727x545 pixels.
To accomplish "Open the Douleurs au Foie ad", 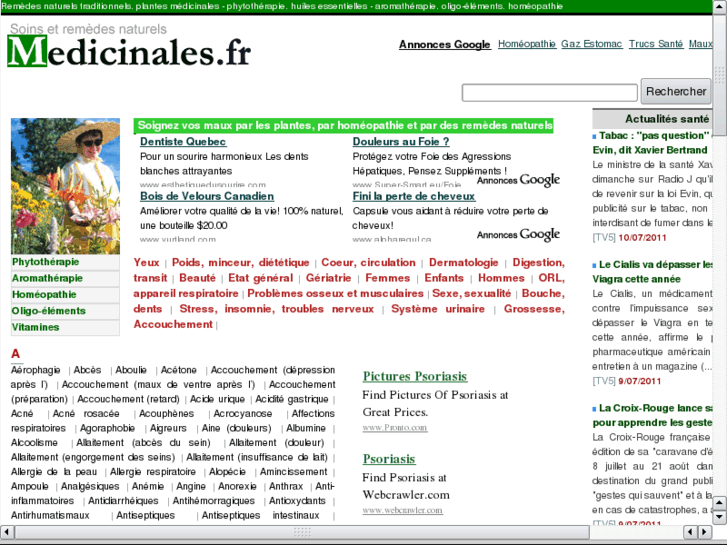I will click(x=401, y=141).
